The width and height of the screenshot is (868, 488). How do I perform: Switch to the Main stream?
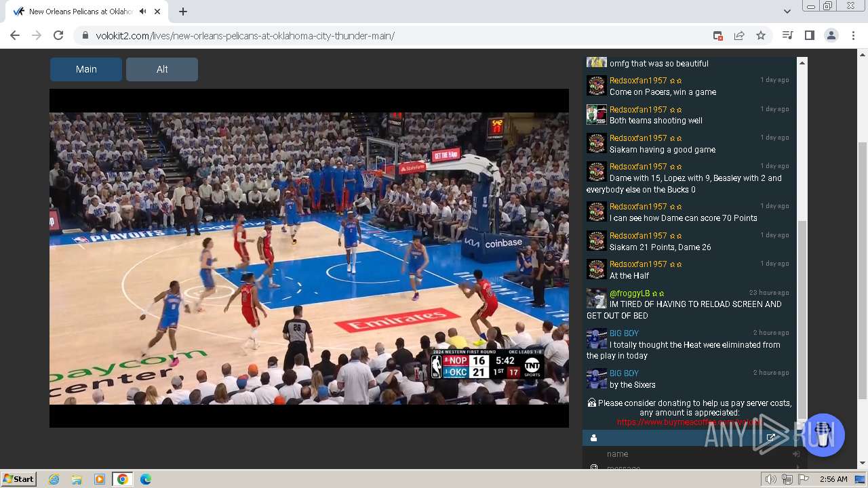(86, 69)
